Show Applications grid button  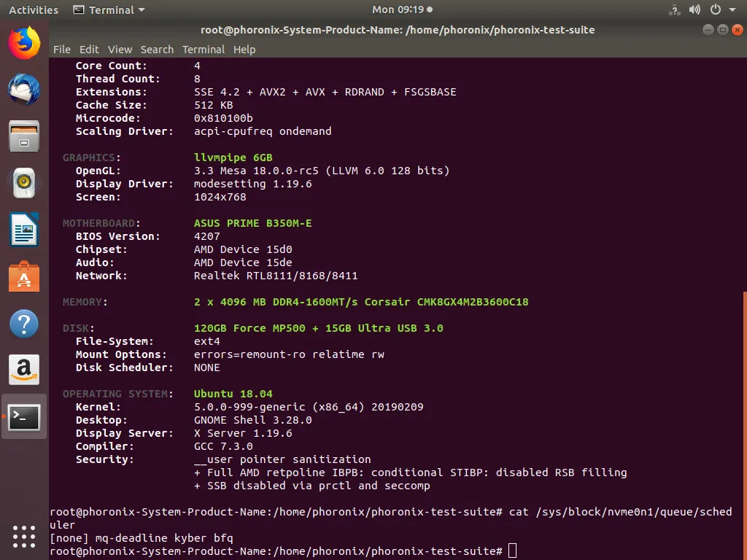coord(24,536)
